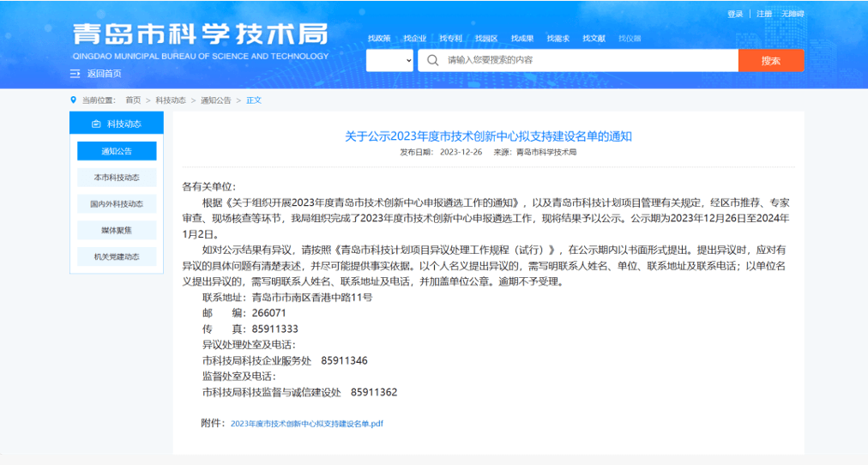Select the 找专利 search tab
The width and height of the screenshot is (868, 465).
[x=450, y=39]
